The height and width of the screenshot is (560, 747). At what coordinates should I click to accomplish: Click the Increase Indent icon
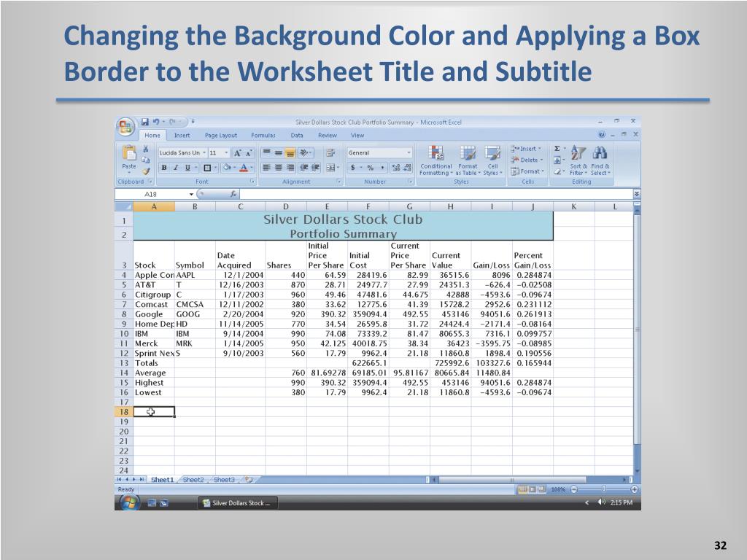[315, 168]
